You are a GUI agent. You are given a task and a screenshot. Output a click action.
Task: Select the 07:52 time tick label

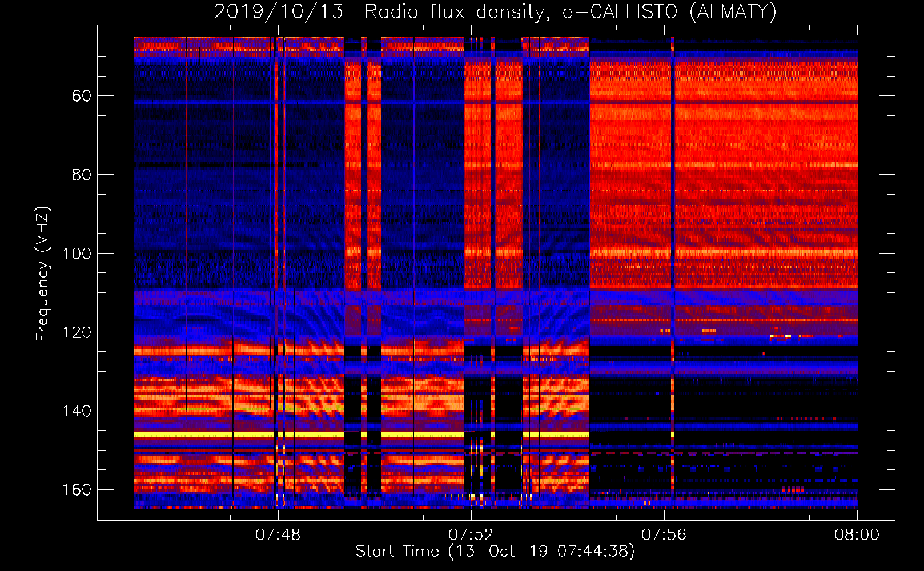coord(471,535)
